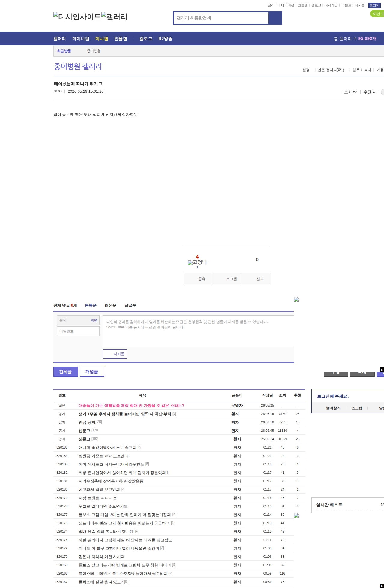384x588 pixels.
Task: Copy gallery address via 갤주소 복사
Action: 362,70
